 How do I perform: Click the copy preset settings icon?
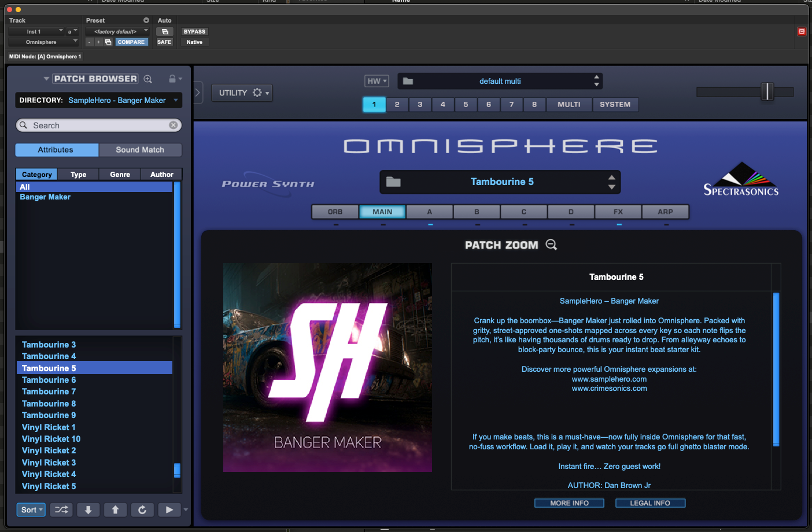(108, 42)
